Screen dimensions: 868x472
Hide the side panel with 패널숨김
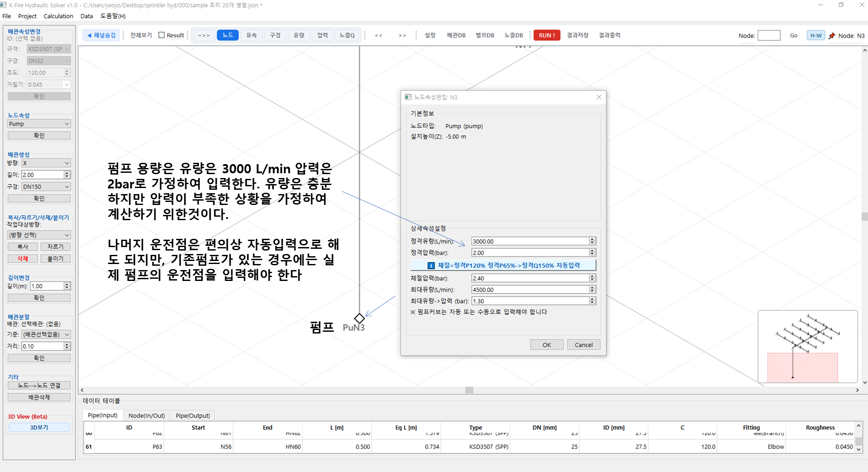tap(102, 35)
